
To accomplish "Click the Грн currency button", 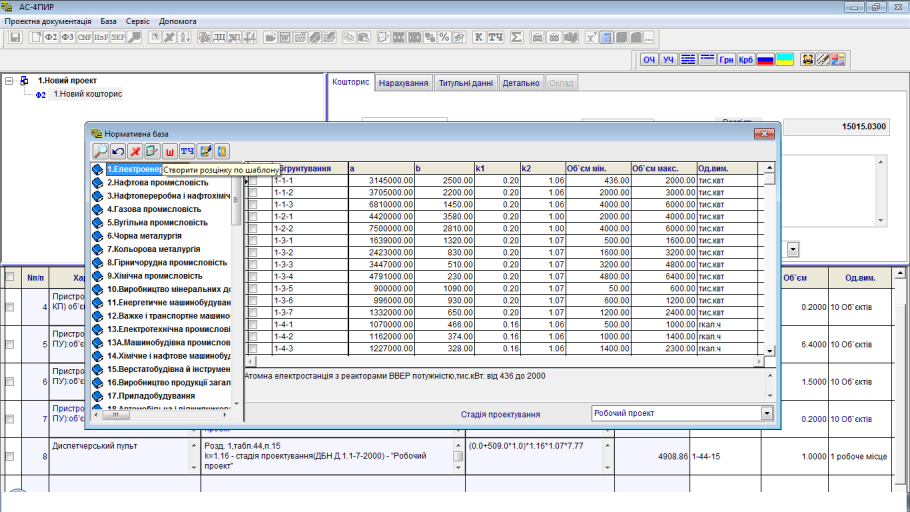I will (726, 60).
